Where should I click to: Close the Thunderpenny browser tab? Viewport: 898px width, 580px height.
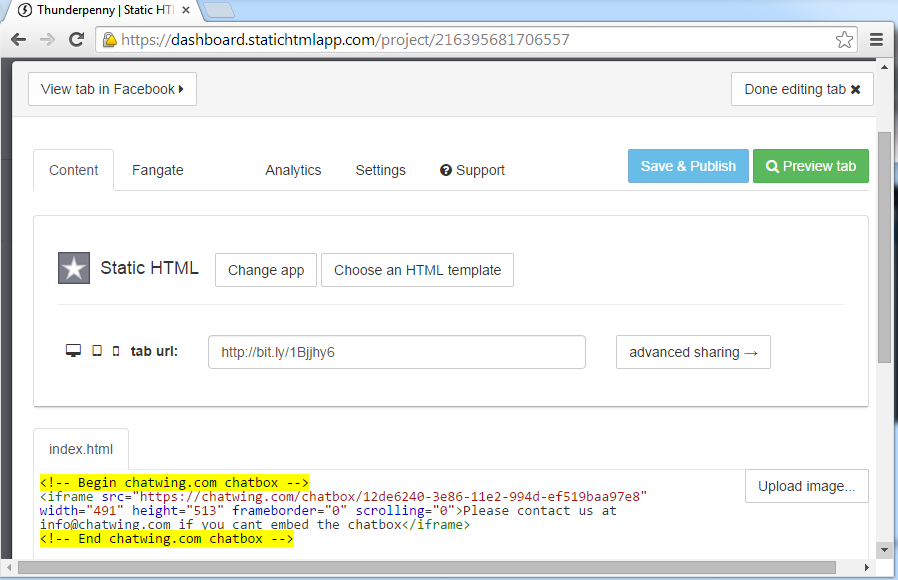tap(186, 10)
